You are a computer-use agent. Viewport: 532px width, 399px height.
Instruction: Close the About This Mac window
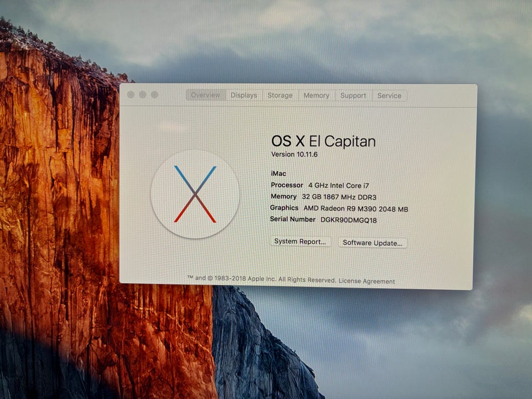click(131, 95)
